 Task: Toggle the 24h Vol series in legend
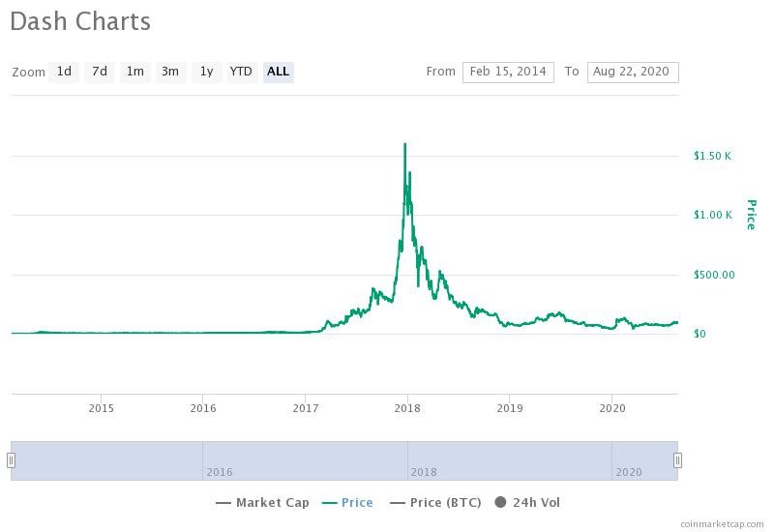[527, 502]
